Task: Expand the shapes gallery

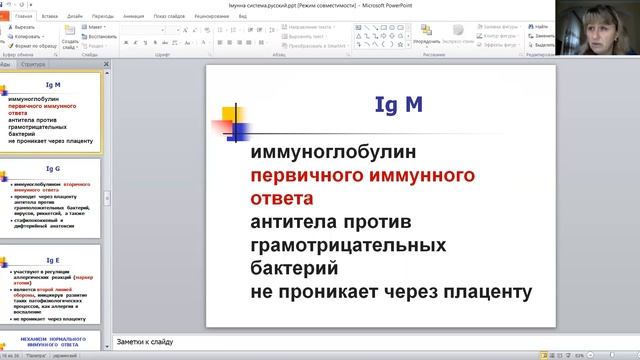Action: click(x=409, y=45)
